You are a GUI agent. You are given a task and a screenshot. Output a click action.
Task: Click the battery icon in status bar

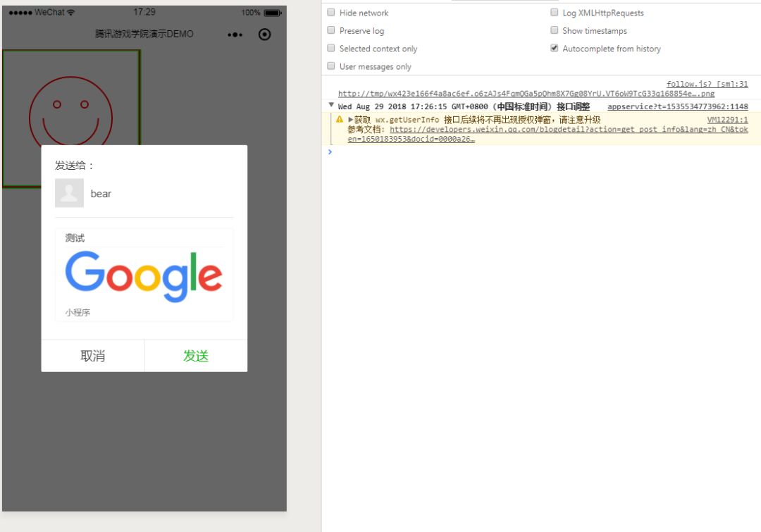(x=273, y=13)
